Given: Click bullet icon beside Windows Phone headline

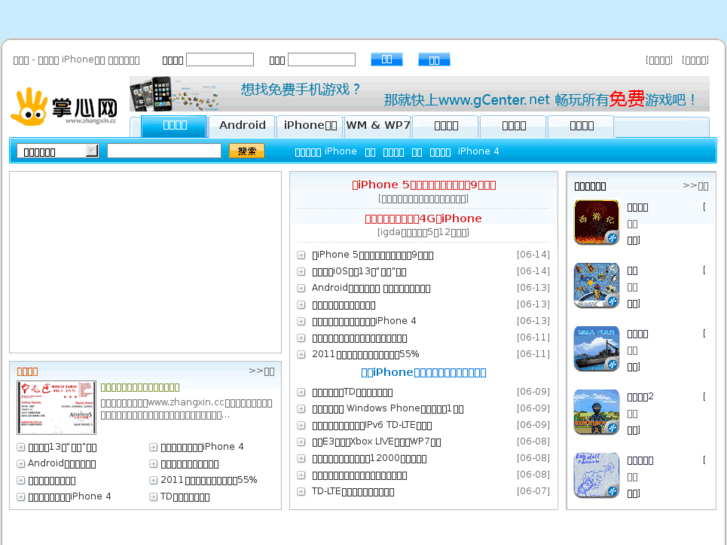Looking at the screenshot, I should (301, 409).
